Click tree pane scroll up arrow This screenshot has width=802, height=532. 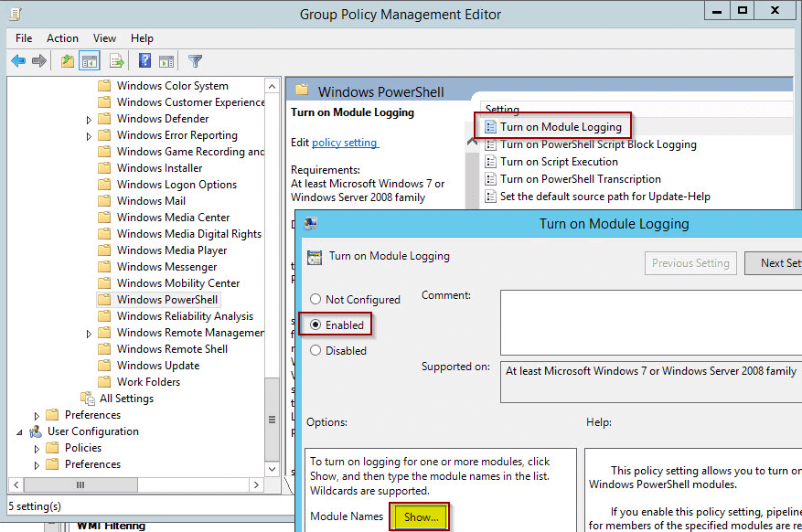273,86
